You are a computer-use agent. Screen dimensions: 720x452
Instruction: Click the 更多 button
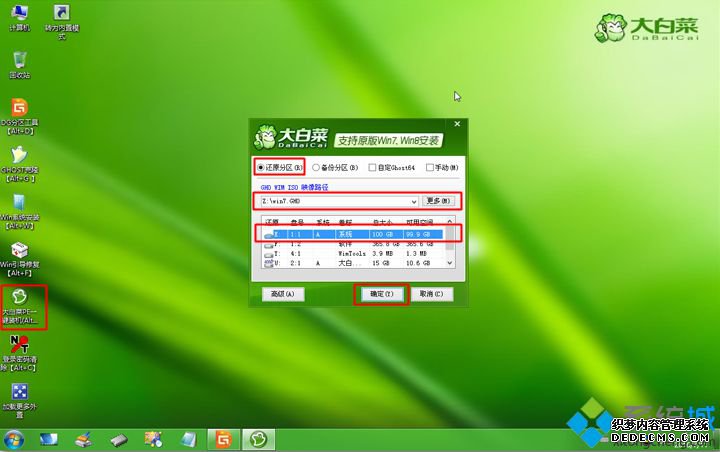438,201
